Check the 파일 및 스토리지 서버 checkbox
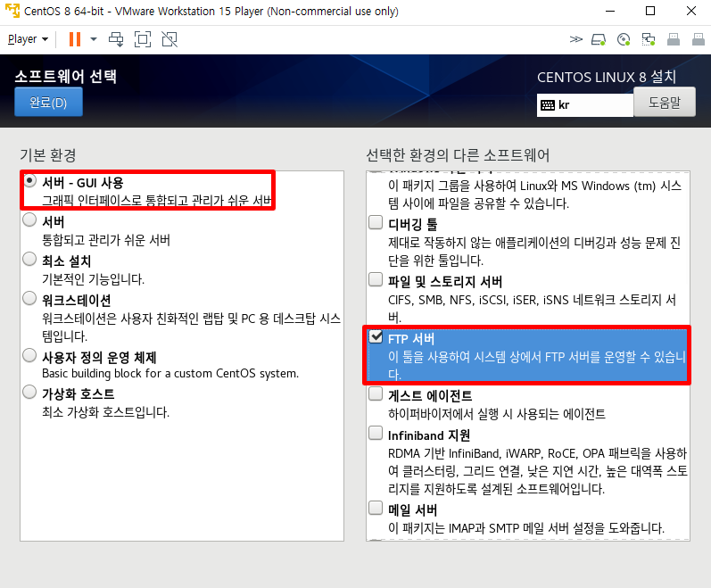Viewport: 711px width, 588px height. click(x=376, y=279)
